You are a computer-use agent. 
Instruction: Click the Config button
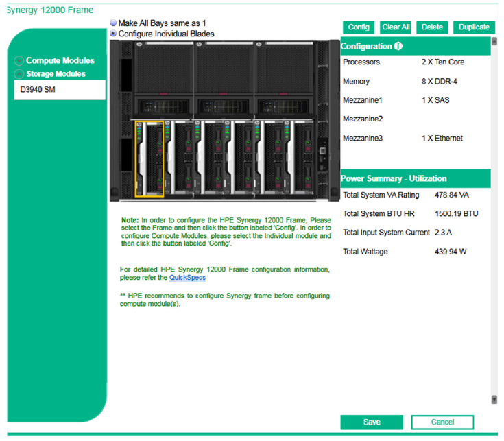[359, 27]
